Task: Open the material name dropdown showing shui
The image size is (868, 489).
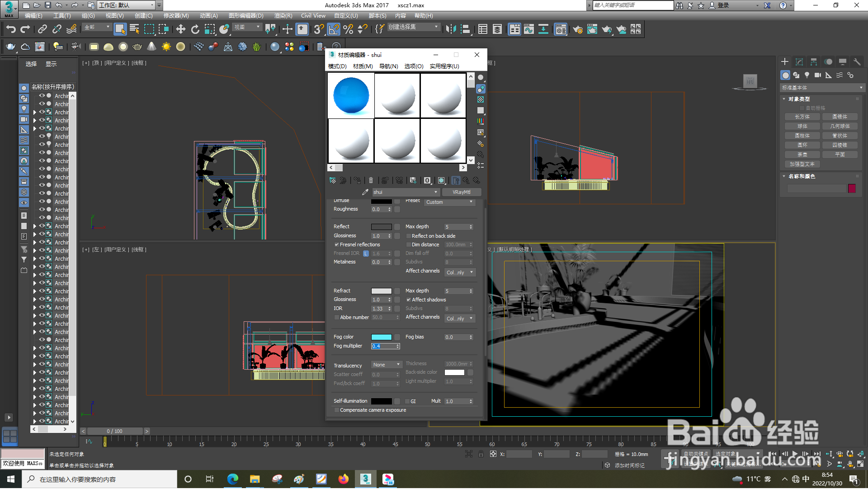Action: pos(406,192)
